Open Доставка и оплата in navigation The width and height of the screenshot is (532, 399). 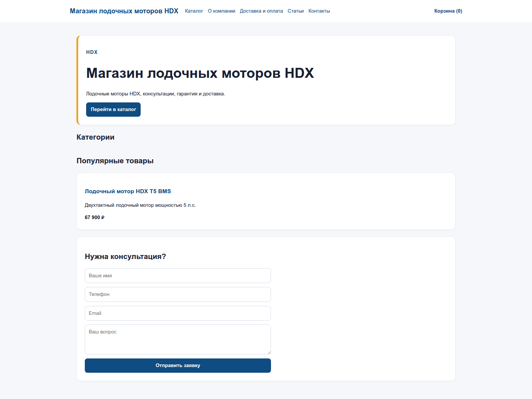point(261,11)
